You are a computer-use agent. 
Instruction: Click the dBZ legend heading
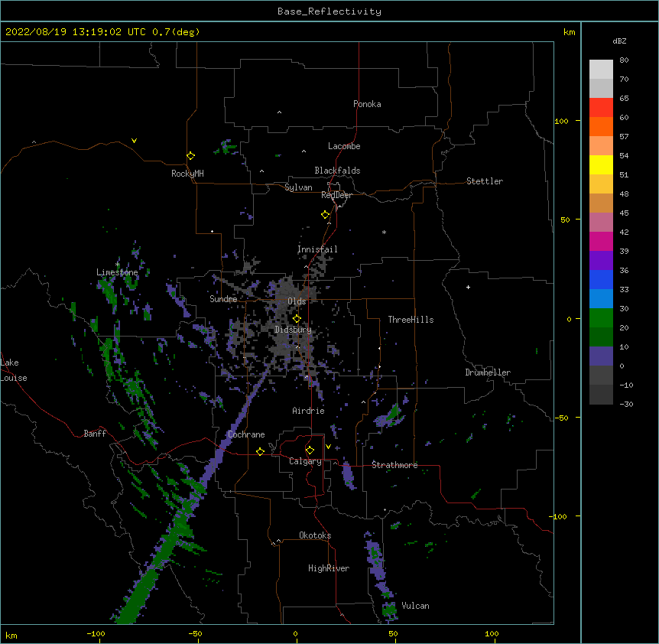point(619,41)
